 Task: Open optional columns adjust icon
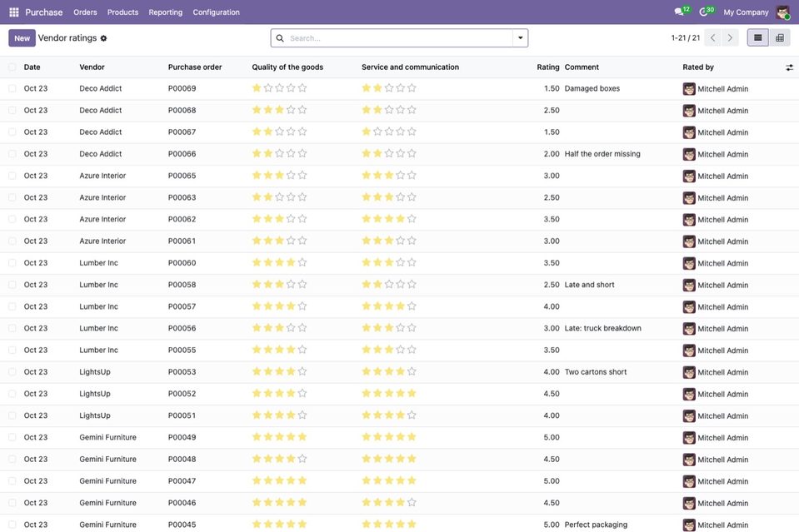coord(789,67)
